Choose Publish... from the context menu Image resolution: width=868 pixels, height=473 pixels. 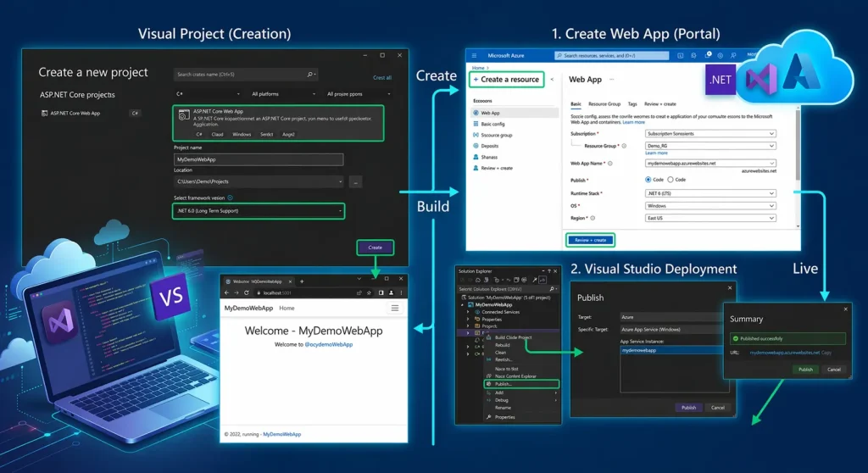(x=521, y=384)
